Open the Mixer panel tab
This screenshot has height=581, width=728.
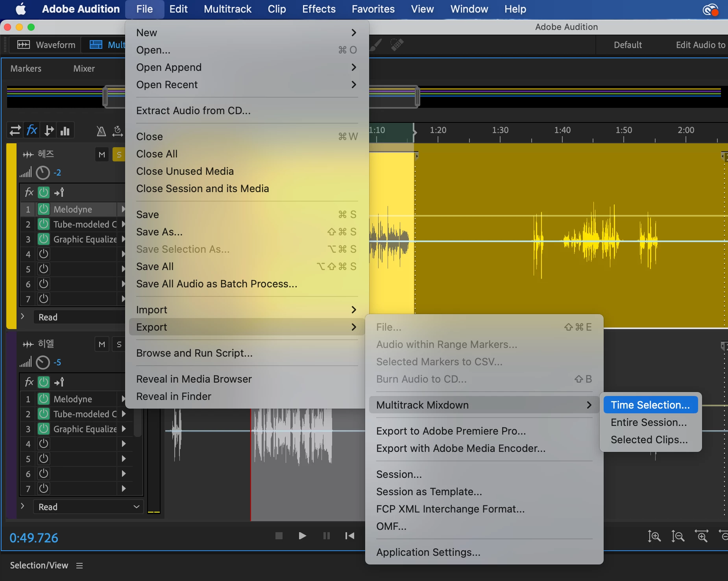coord(84,68)
